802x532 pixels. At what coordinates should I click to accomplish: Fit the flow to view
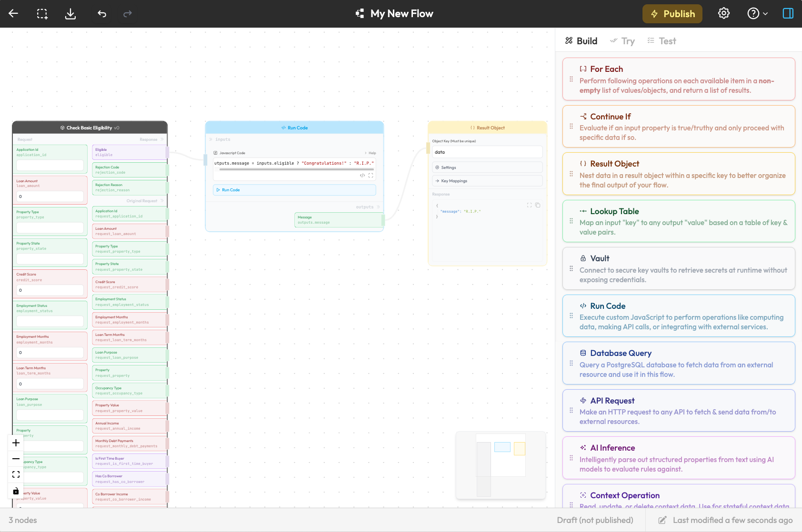16,474
